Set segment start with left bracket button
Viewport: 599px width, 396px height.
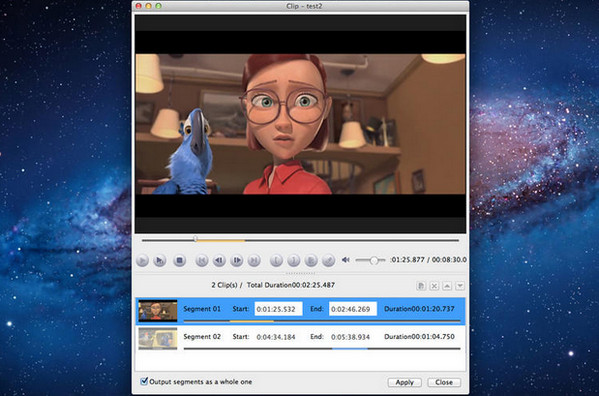[276, 261]
